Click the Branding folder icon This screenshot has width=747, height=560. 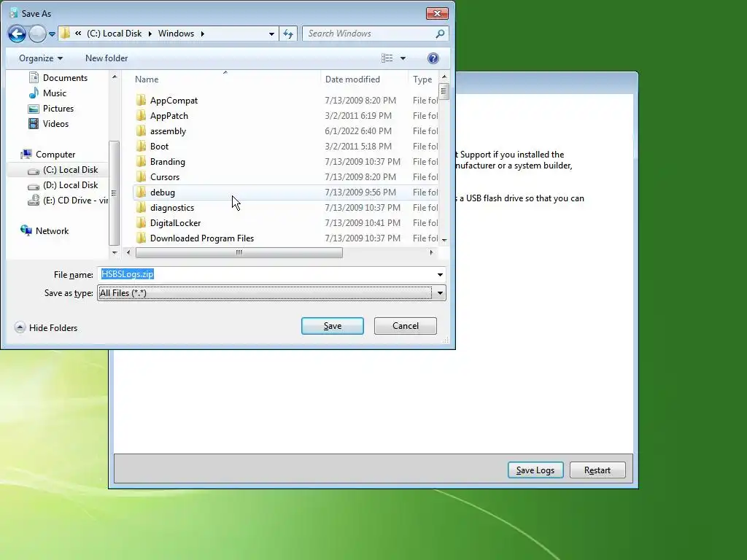[x=141, y=161]
